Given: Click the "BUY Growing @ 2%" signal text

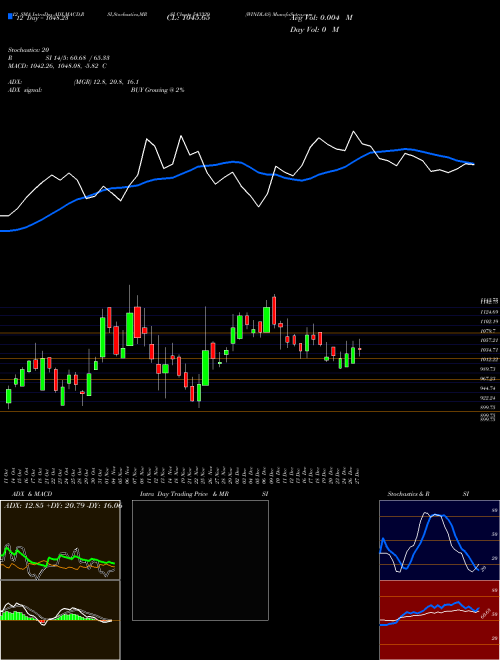Looking at the screenshot, I should [157, 90].
